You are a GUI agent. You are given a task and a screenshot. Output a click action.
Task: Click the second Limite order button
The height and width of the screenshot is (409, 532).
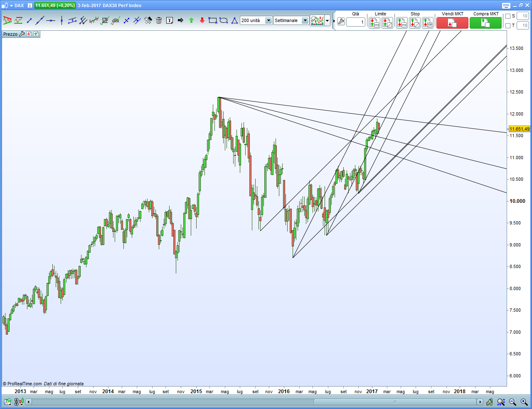point(387,23)
